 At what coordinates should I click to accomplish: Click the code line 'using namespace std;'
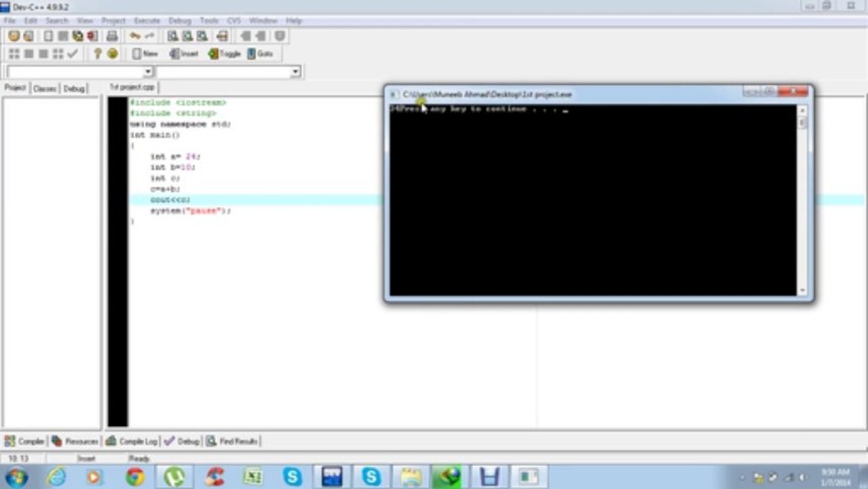click(181, 124)
